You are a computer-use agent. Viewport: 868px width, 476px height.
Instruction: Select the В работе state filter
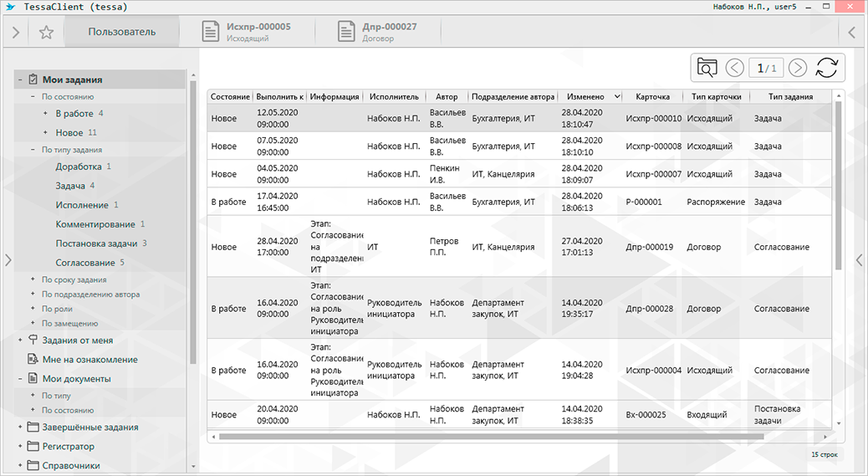point(74,113)
